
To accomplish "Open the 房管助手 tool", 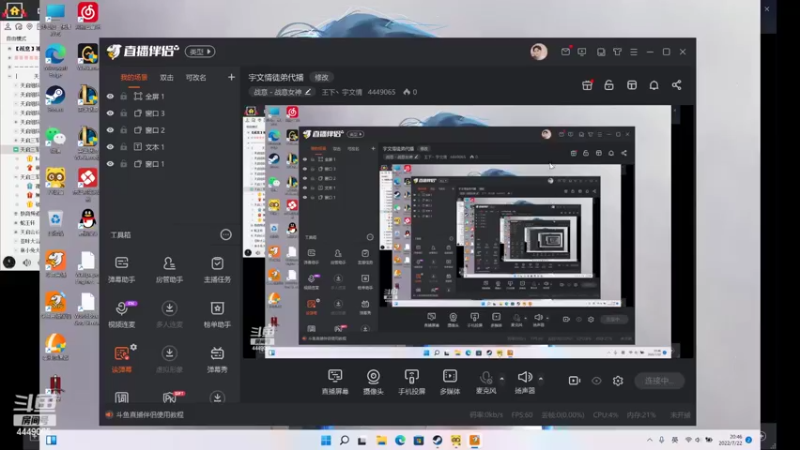I will tap(169, 269).
